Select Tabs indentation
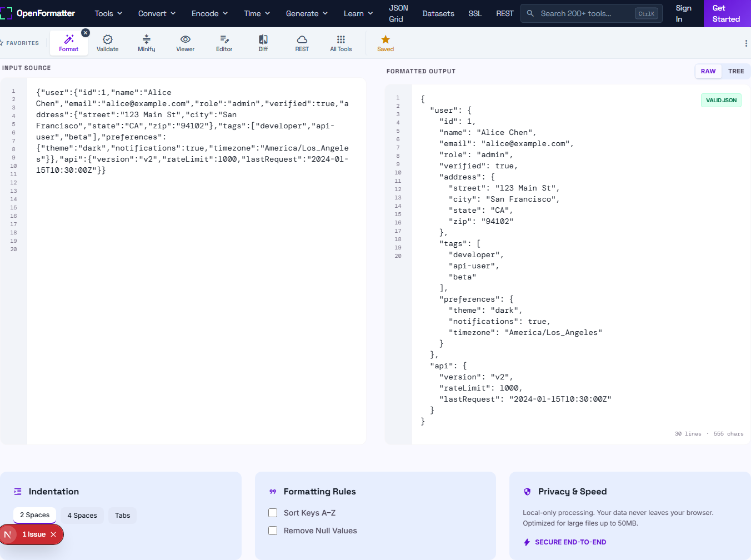The image size is (751, 560). (x=123, y=516)
